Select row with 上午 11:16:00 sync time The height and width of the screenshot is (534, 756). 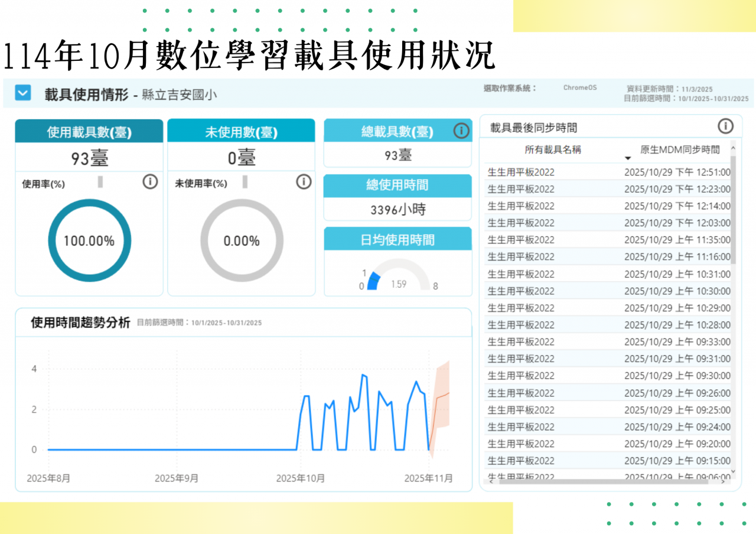pos(607,257)
